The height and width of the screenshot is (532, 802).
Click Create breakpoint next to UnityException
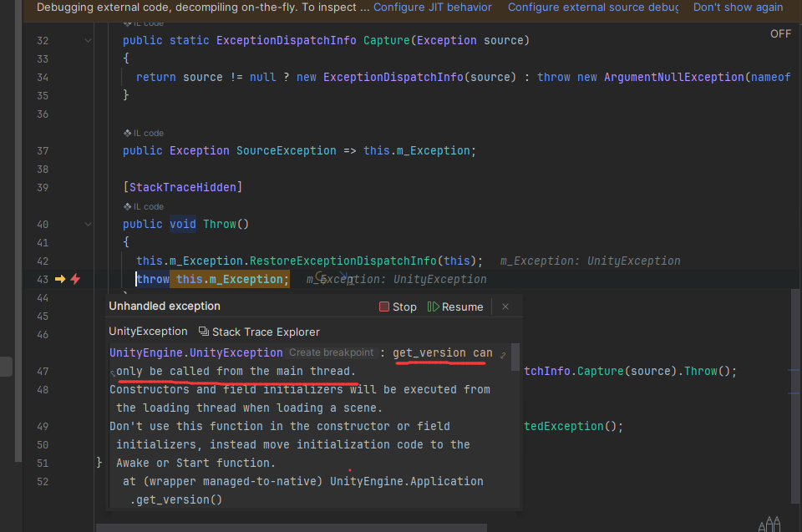click(x=331, y=353)
